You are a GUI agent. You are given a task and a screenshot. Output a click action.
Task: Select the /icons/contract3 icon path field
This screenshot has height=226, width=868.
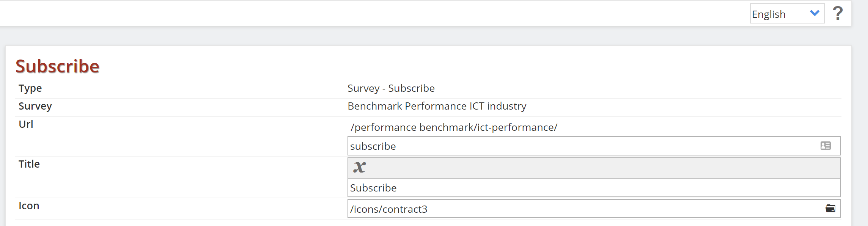tap(594, 209)
